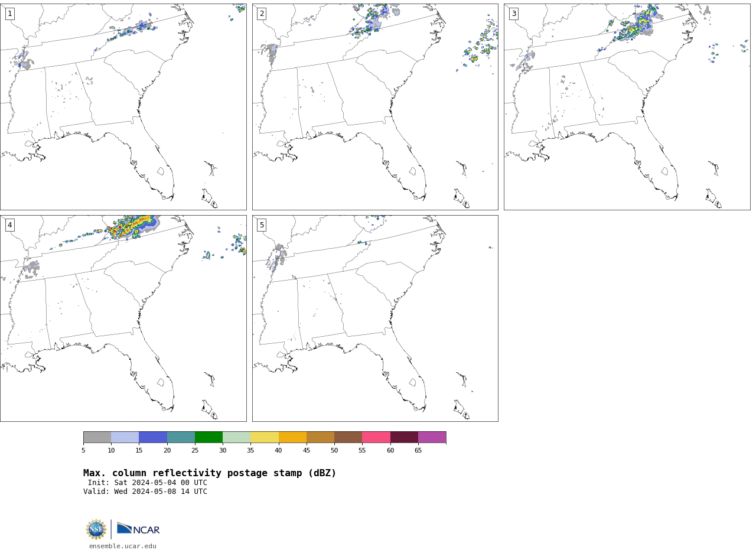Click the colorbar tick label 65

[418, 451]
